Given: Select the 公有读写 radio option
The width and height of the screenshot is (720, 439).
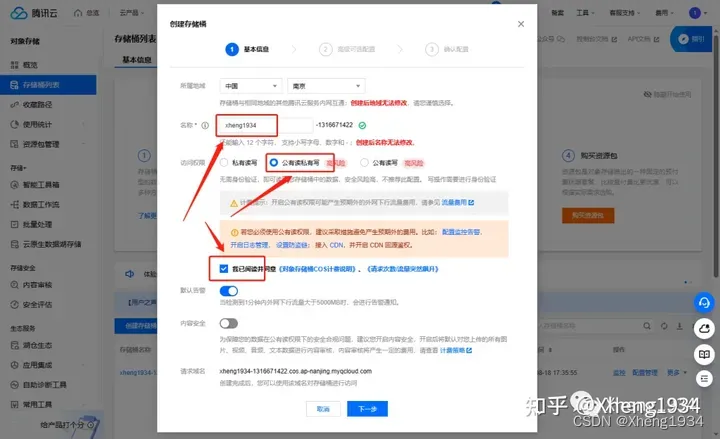Looking at the screenshot, I should pyautogui.click(x=364, y=163).
